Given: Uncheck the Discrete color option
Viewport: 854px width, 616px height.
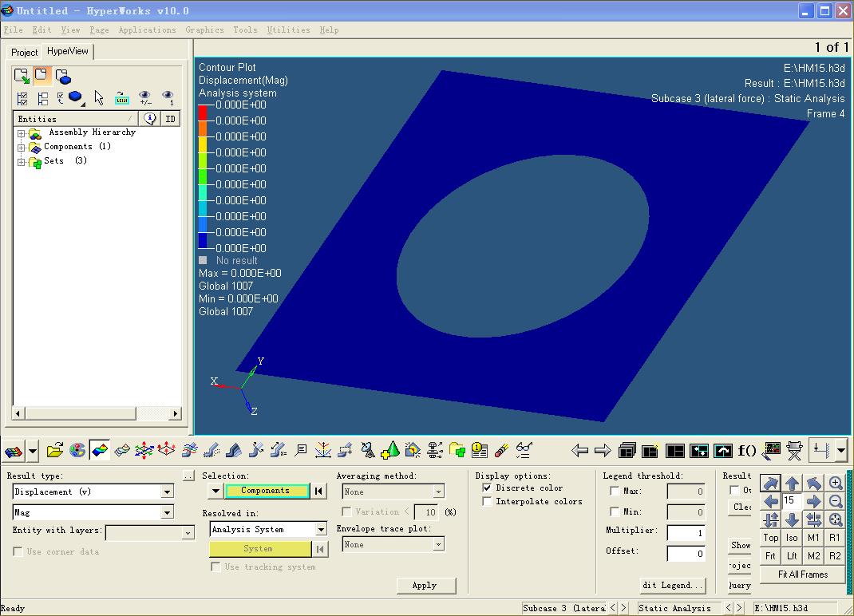Looking at the screenshot, I should (487, 488).
